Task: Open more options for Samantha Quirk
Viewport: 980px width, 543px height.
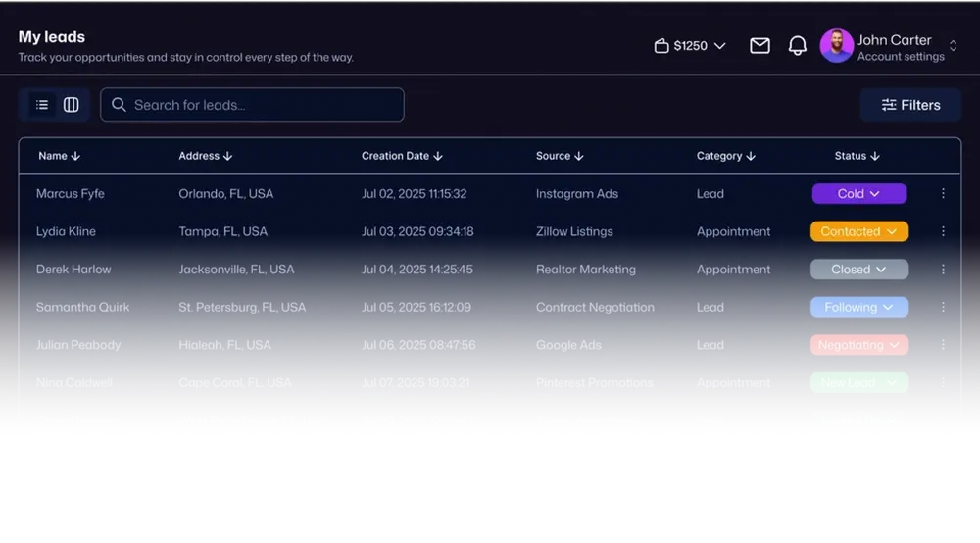Action: pos(943,307)
